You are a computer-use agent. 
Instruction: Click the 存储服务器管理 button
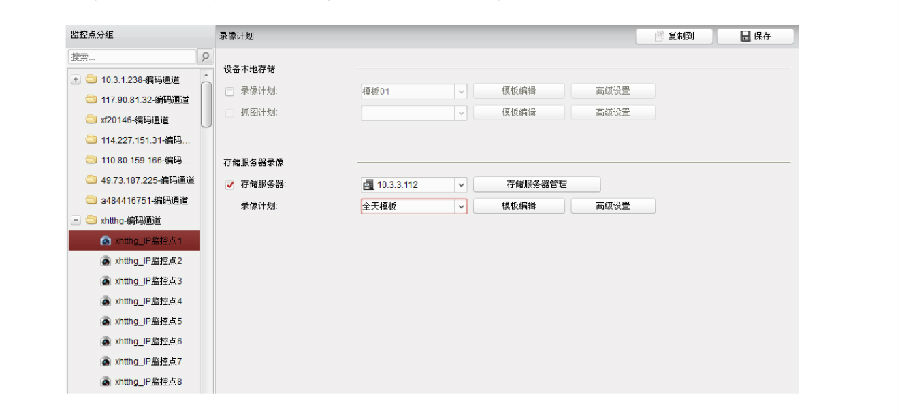click(x=536, y=184)
